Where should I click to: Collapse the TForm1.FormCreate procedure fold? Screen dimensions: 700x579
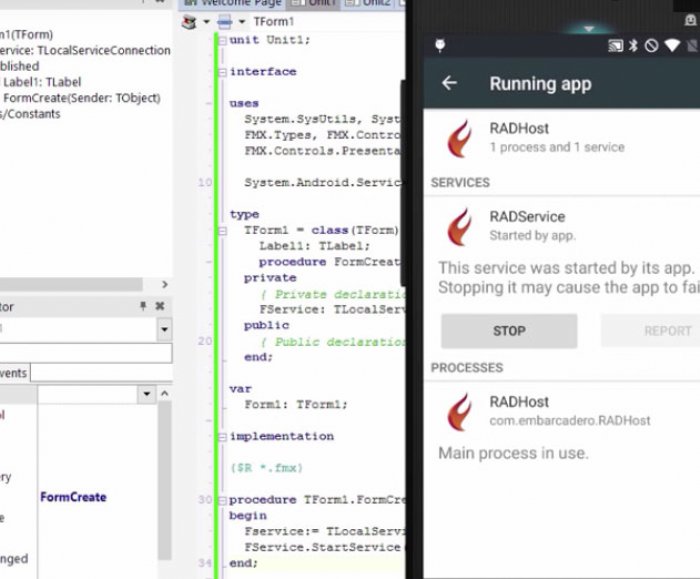(222, 500)
